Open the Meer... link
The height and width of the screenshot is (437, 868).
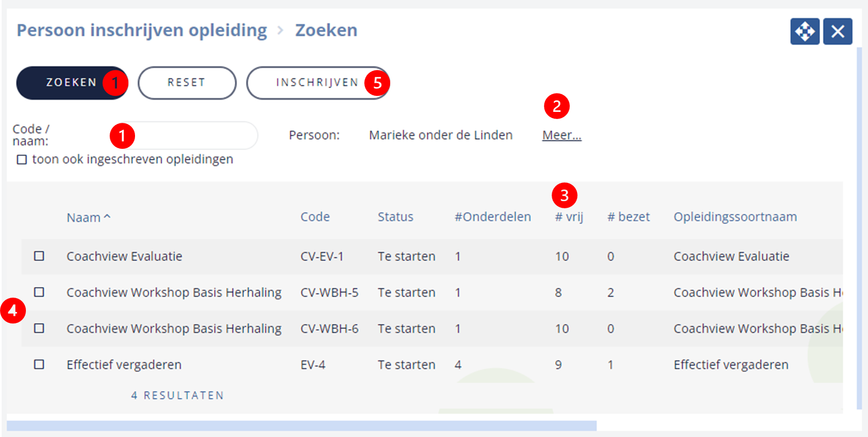click(562, 135)
